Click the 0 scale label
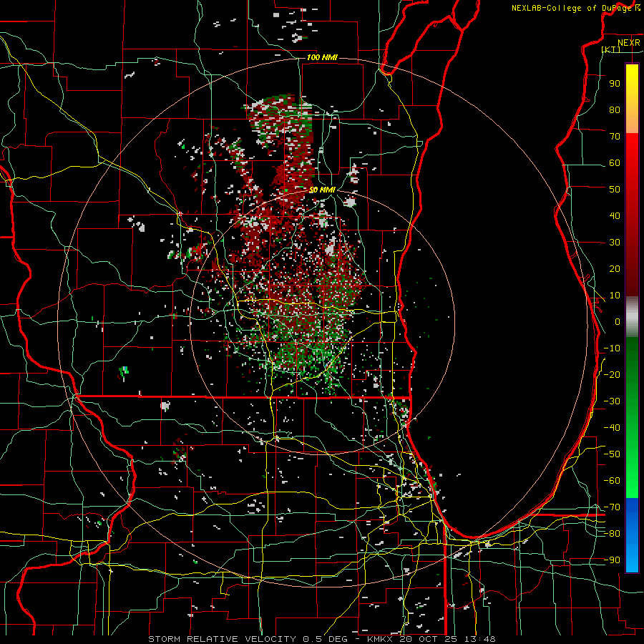This screenshot has height=644, width=644. (x=618, y=321)
